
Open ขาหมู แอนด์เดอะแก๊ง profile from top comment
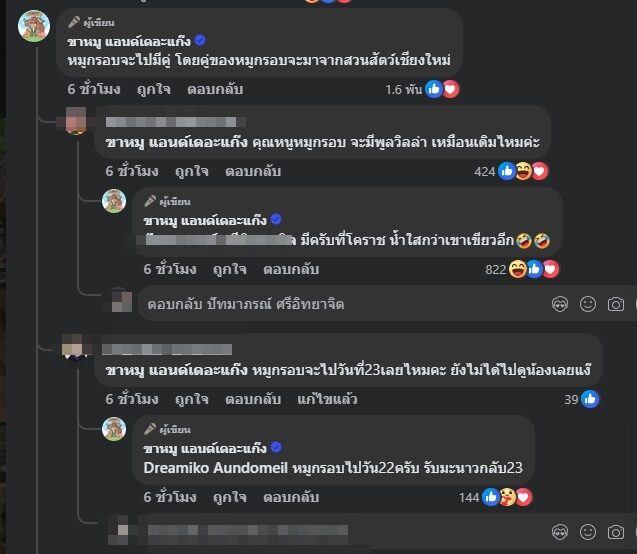pyautogui.click(x=129, y=41)
